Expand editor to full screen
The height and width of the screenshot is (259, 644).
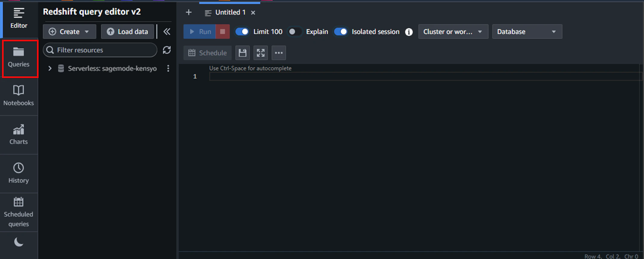pyautogui.click(x=261, y=53)
